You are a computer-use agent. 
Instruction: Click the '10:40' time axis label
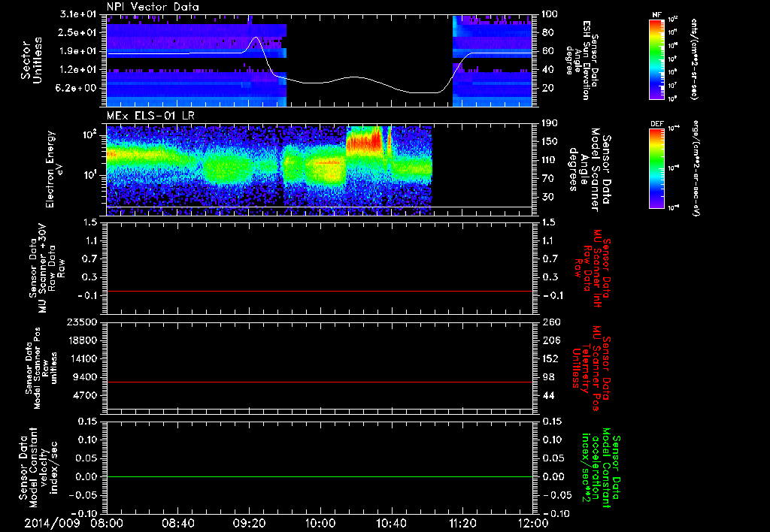391,523
